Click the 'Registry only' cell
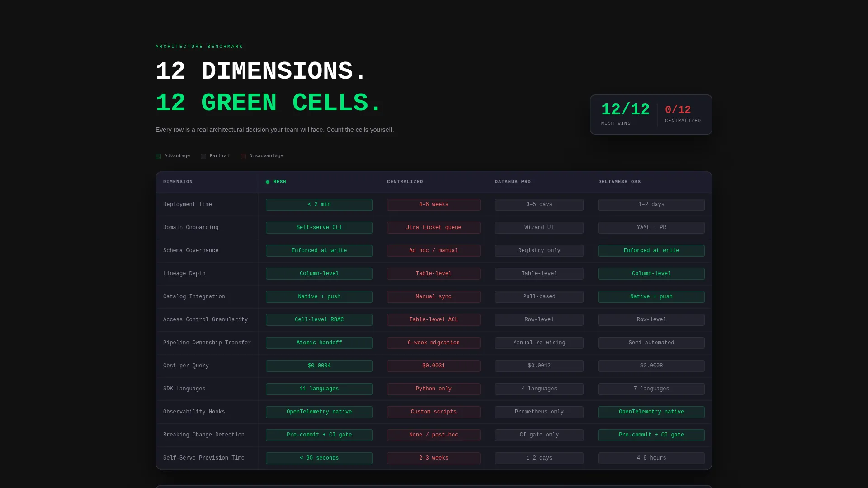The image size is (868, 488). (x=539, y=251)
